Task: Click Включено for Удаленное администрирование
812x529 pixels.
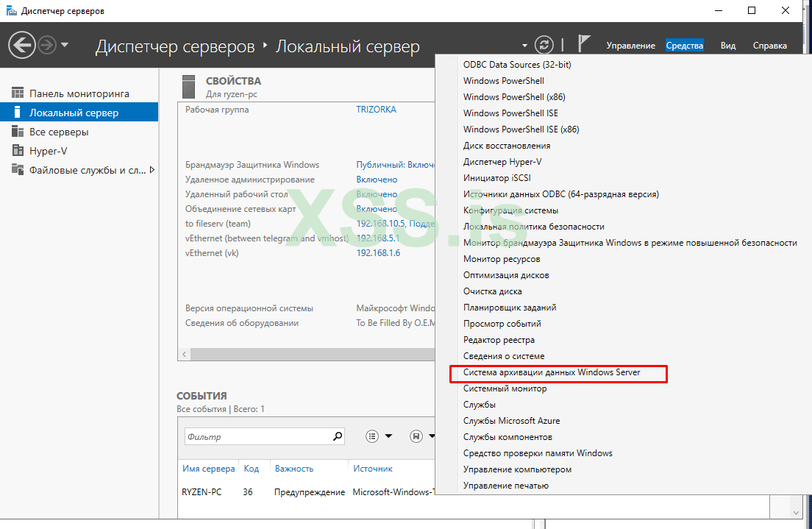Action: click(377, 180)
